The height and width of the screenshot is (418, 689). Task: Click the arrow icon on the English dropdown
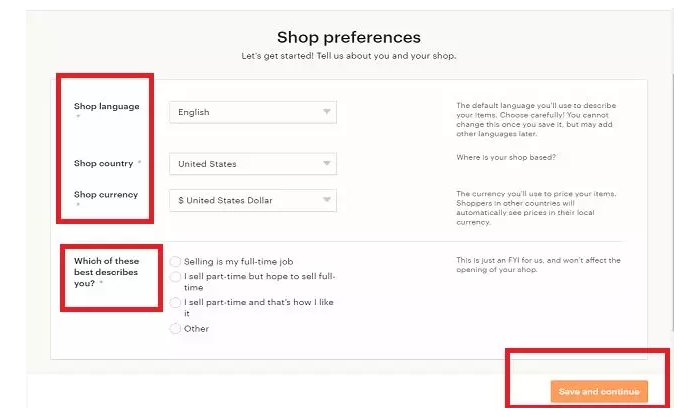(326, 112)
